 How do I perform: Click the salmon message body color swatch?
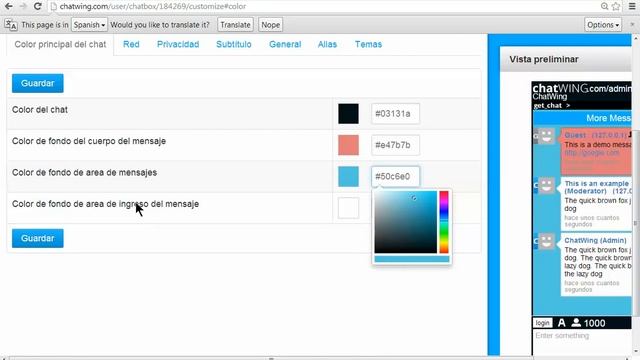tap(348, 145)
